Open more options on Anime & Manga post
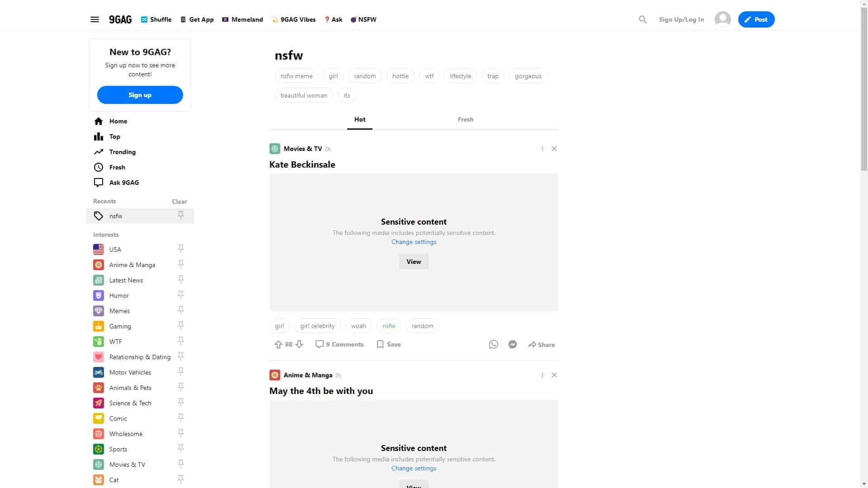This screenshot has height=488, width=868. point(542,375)
